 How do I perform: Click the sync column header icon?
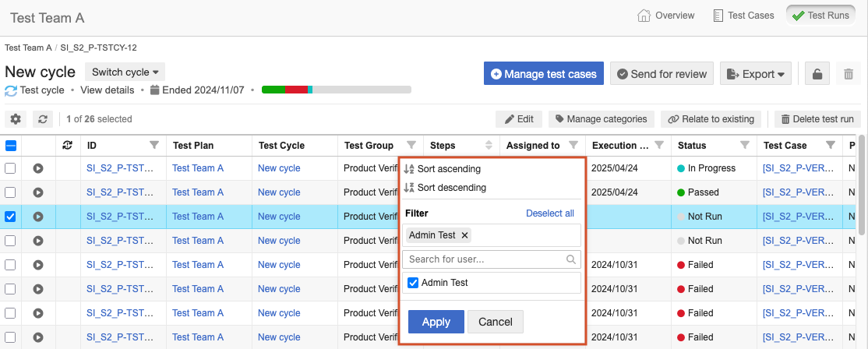(68, 146)
